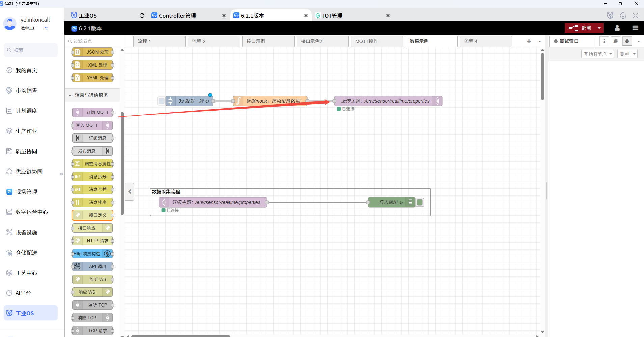This screenshot has height=337, width=644.
Task: Open 设备设施 in the left sidebar
Action: (26, 232)
